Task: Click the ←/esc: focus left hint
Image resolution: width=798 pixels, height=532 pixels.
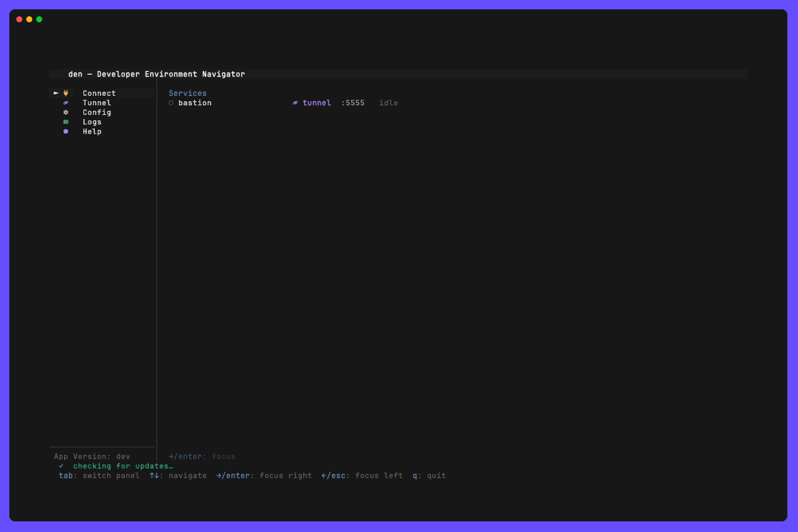Action: 362,476
